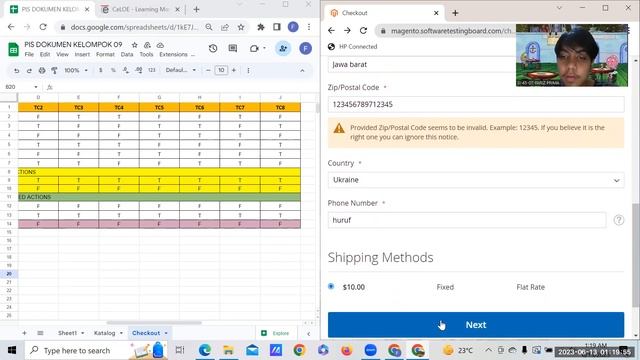Open the Data menu
The width and height of the screenshot is (640, 360).
tap(127, 54)
